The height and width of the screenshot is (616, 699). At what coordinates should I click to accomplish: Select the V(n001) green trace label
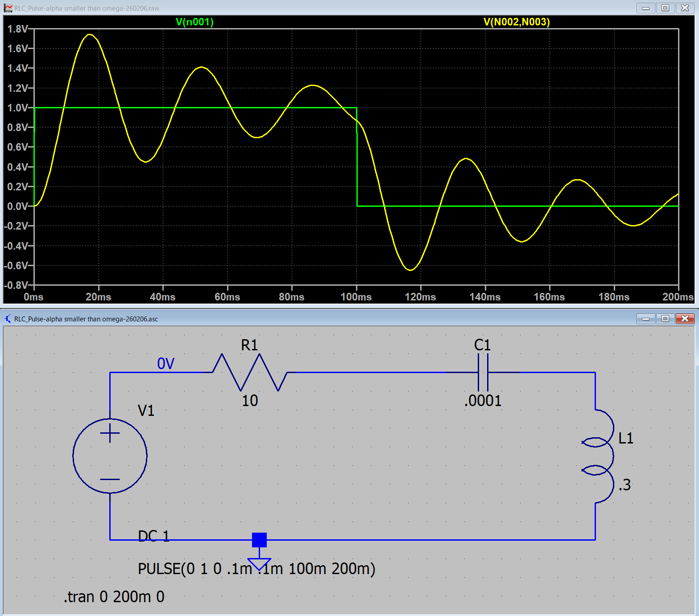click(194, 22)
